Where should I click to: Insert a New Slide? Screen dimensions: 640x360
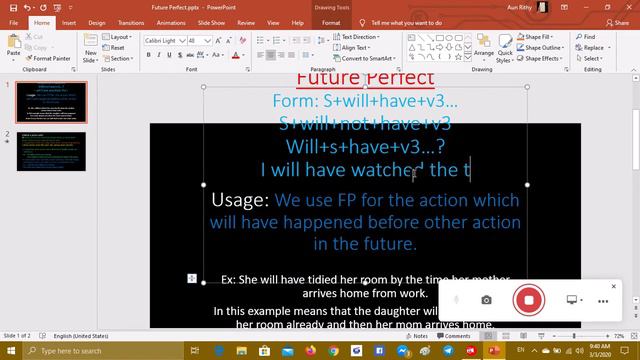(x=90, y=48)
